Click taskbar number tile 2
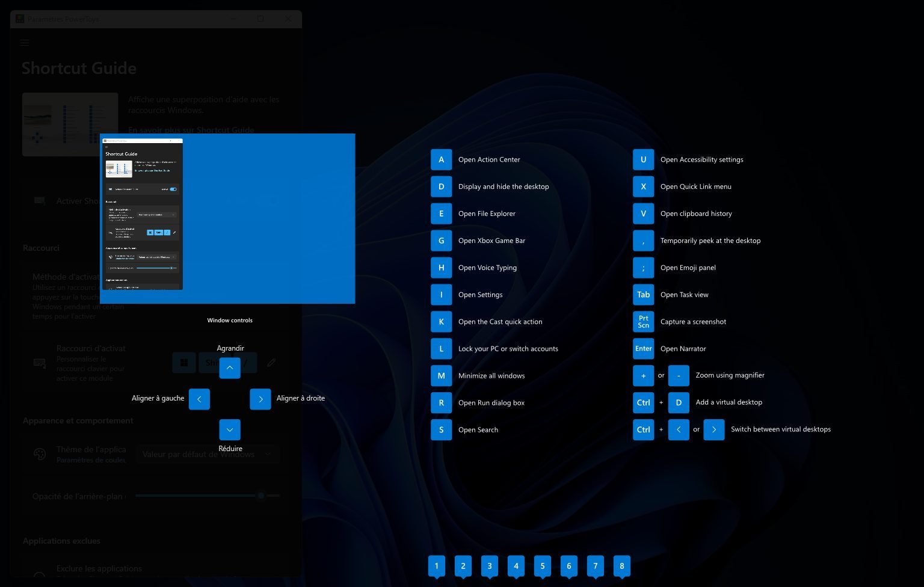 463,566
